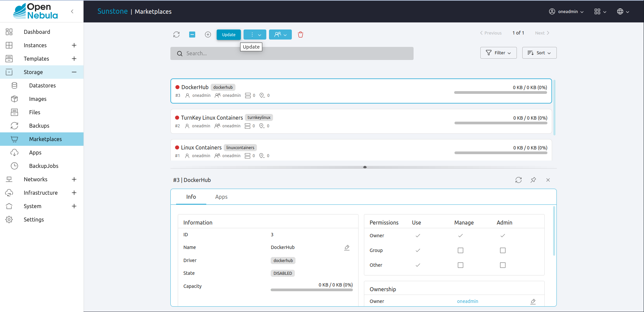Click the Capacity bar in Information
The image size is (644, 312).
coord(312,290)
